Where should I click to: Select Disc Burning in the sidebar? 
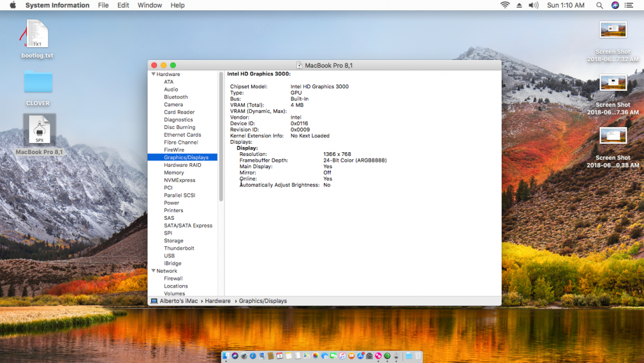[x=180, y=128]
